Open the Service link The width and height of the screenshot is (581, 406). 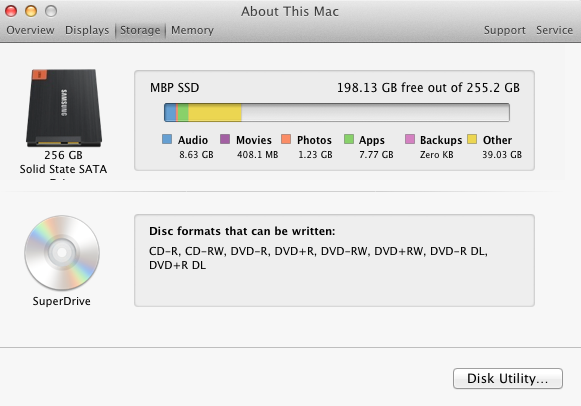pos(554,30)
